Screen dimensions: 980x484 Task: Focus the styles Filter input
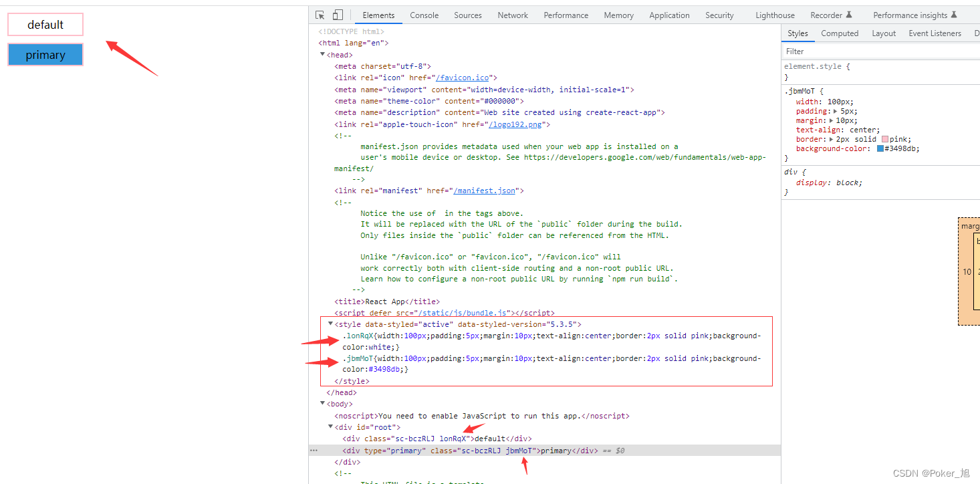click(x=880, y=51)
